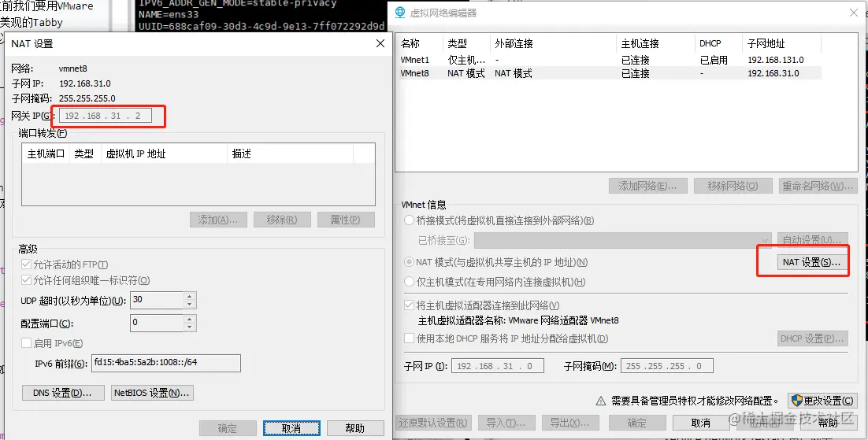The image size is (868, 440).
Task: Click the globe icon in Virtual Network Editor title
Action: tap(402, 12)
